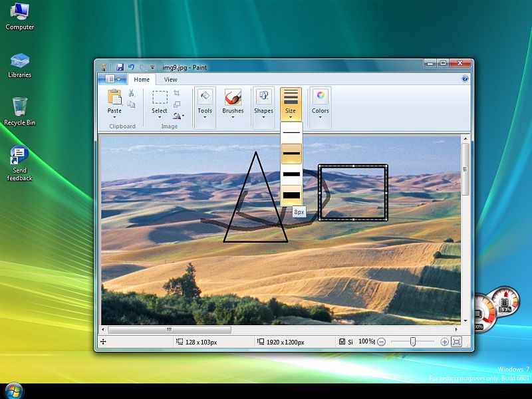The image size is (532, 399).
Task: Expand the Shapes gallery dropdown
Action: pyautogui.click(x=263, y=103)
